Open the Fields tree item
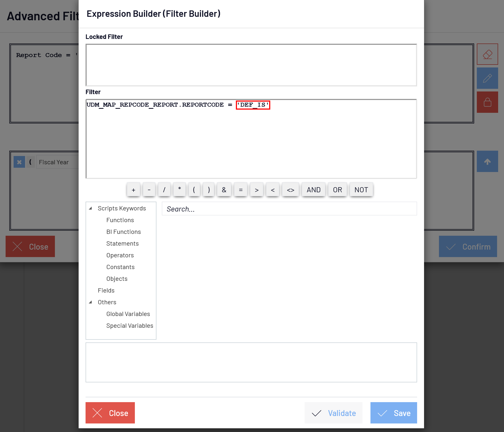 [x=106, y=290]
